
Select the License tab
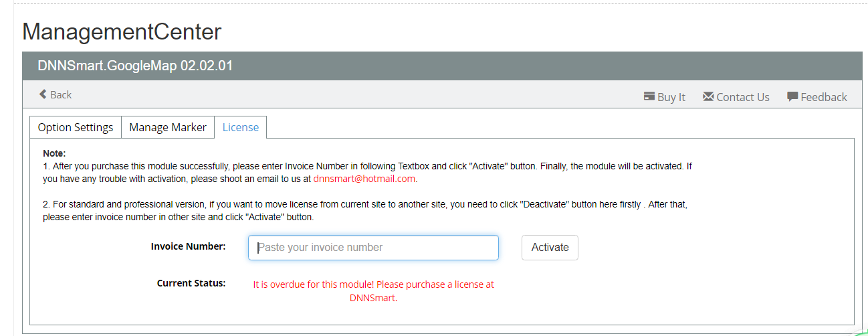[x=241, y=127]
